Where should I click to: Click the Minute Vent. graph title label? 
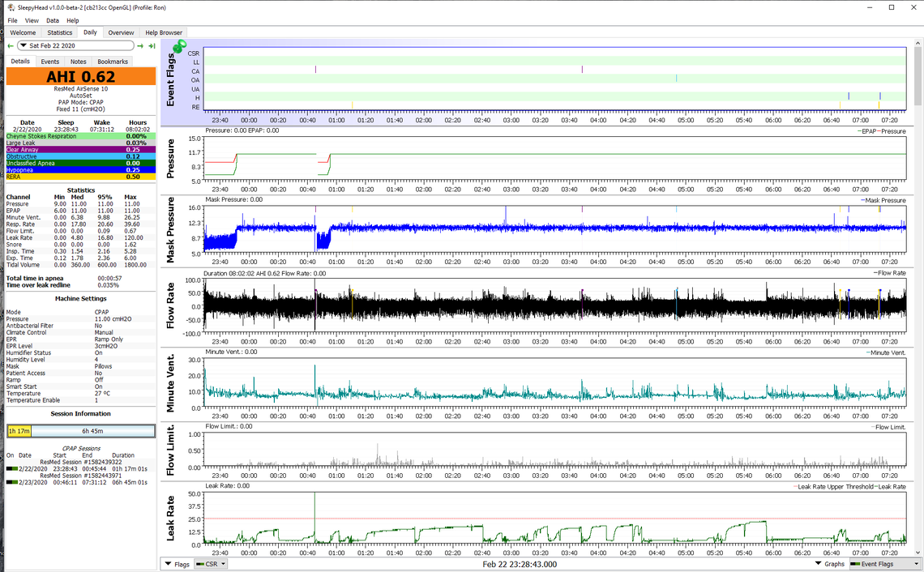click(170, 383)
